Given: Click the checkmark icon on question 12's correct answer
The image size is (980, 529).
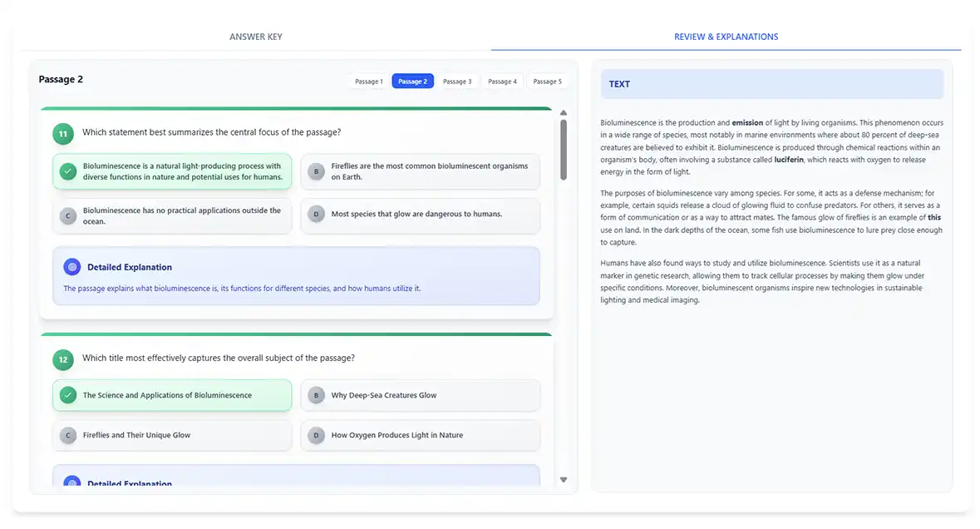Looking at the screenshot, I should 68,394.
